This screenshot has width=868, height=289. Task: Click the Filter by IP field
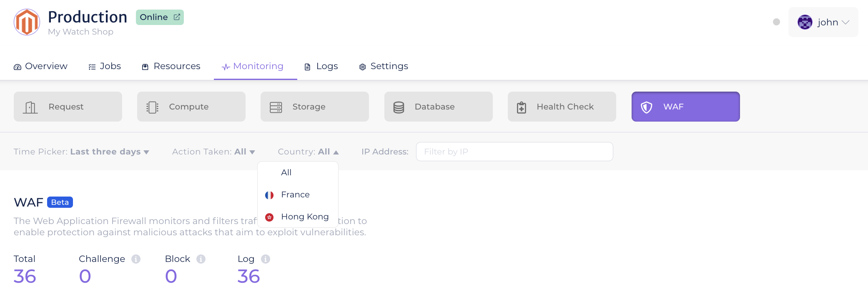point(514,152)
